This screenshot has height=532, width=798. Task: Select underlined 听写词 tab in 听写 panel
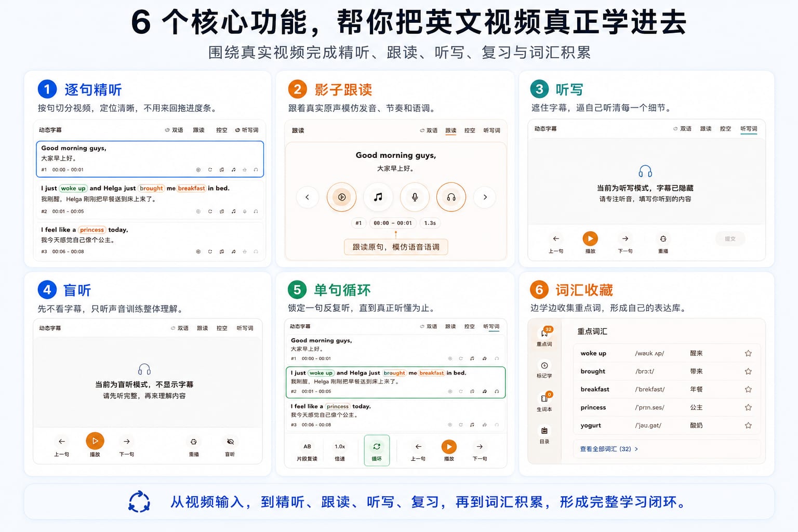(x=749, y=129)
